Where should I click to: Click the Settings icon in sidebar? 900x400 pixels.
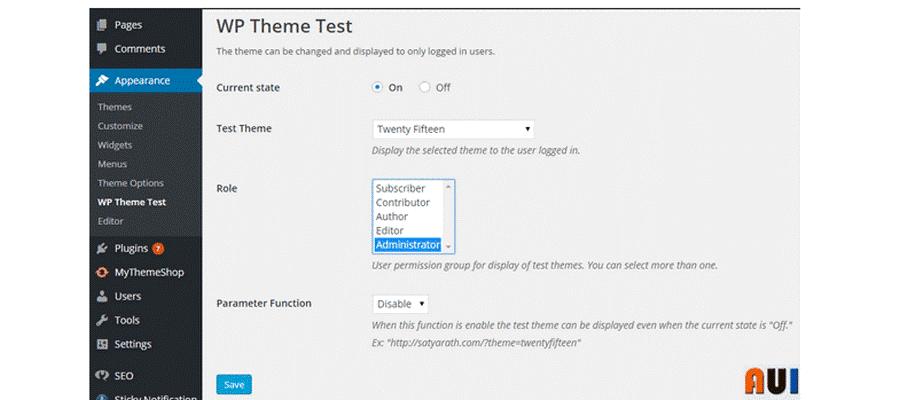102,344
